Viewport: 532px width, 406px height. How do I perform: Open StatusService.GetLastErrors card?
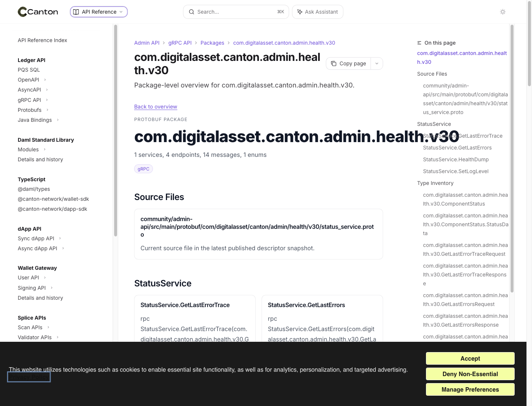pyautogui.click(x=322, y=318)
